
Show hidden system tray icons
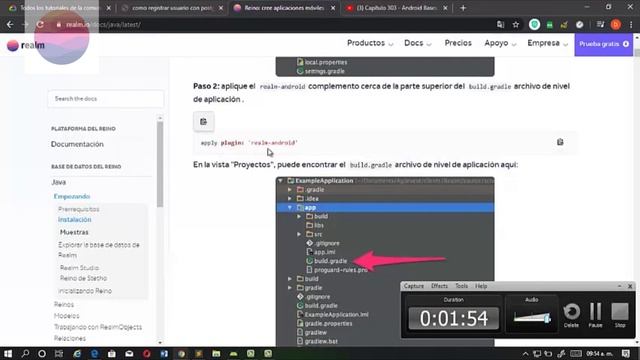[526, 353]
